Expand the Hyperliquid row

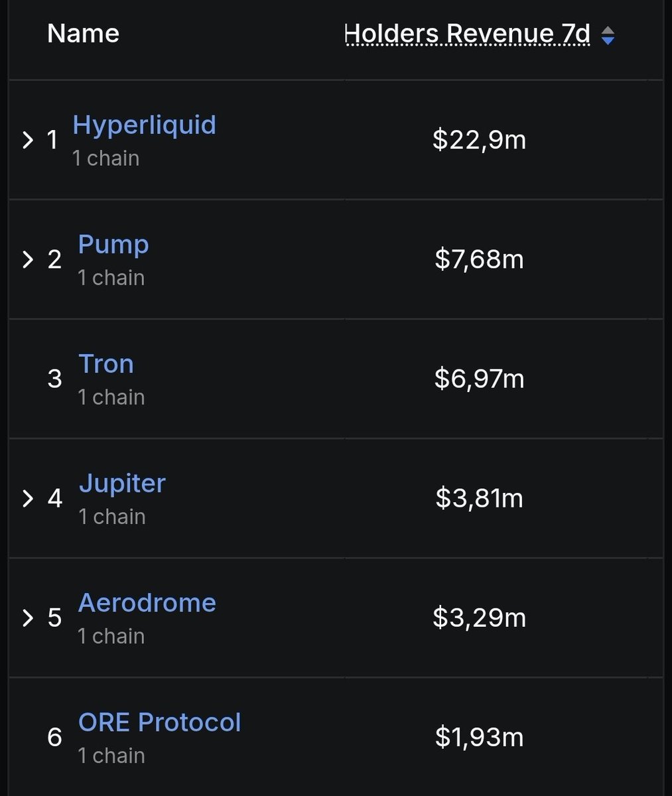coord(28,140)
